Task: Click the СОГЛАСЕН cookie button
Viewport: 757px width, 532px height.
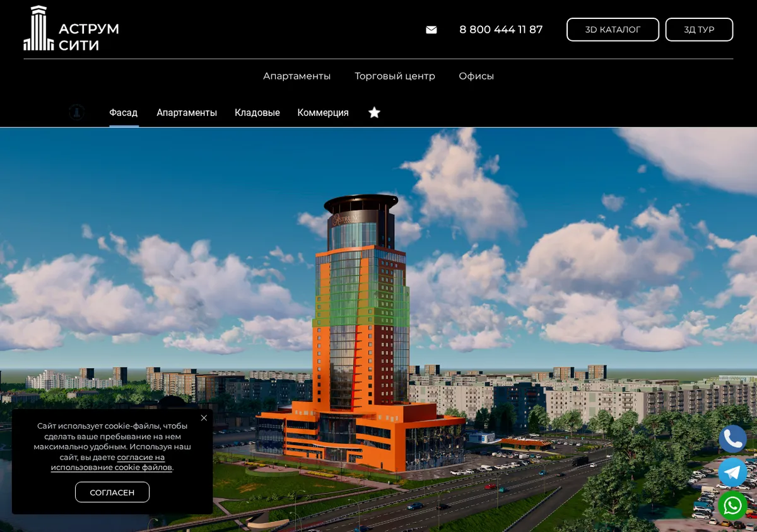Action: coord(112,492)
